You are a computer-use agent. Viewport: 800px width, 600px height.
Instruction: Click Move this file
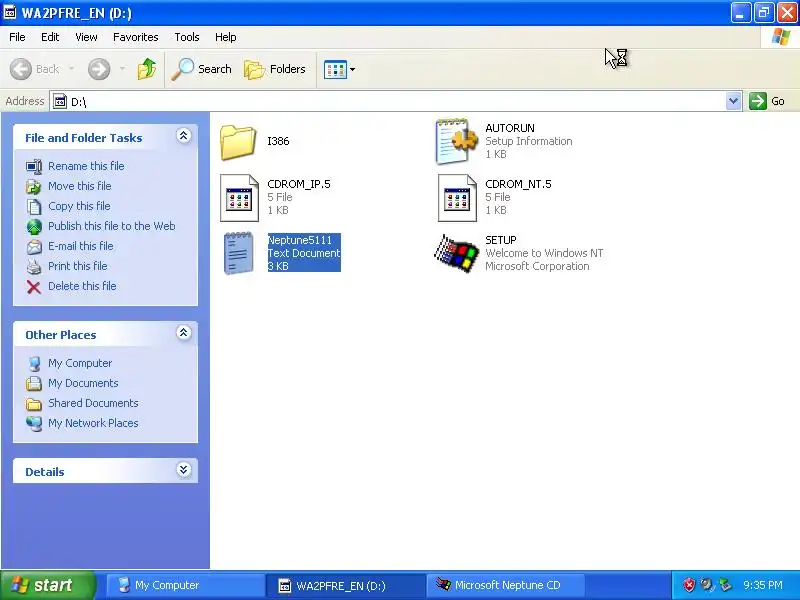tap(80, 186)
